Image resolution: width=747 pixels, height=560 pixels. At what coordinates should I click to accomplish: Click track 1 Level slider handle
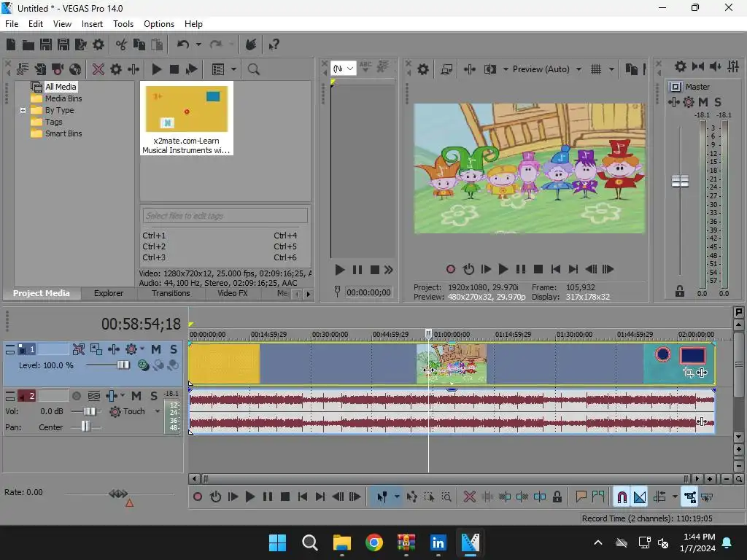click(x=123, y=365)
